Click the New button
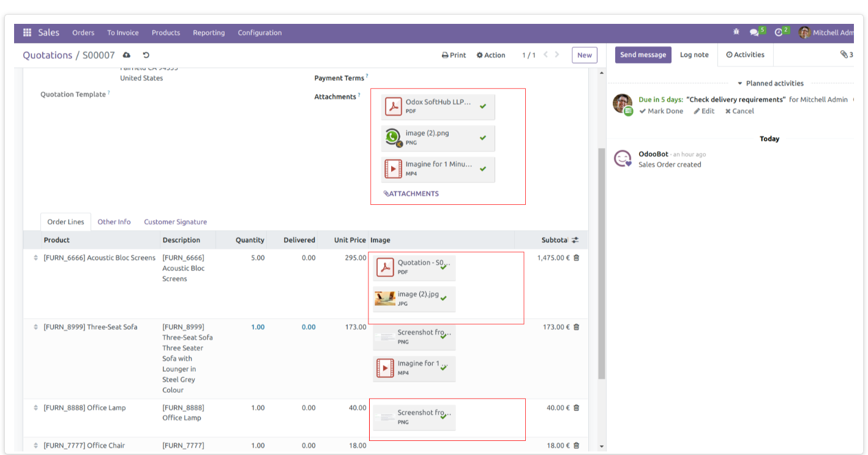Viewport: 868px width, 455px height. point(585,55)
